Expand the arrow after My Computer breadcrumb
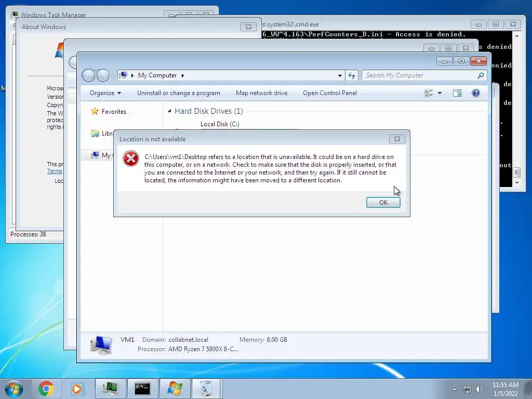The height and width of the screenshot is (399, 532). point(182,75)
